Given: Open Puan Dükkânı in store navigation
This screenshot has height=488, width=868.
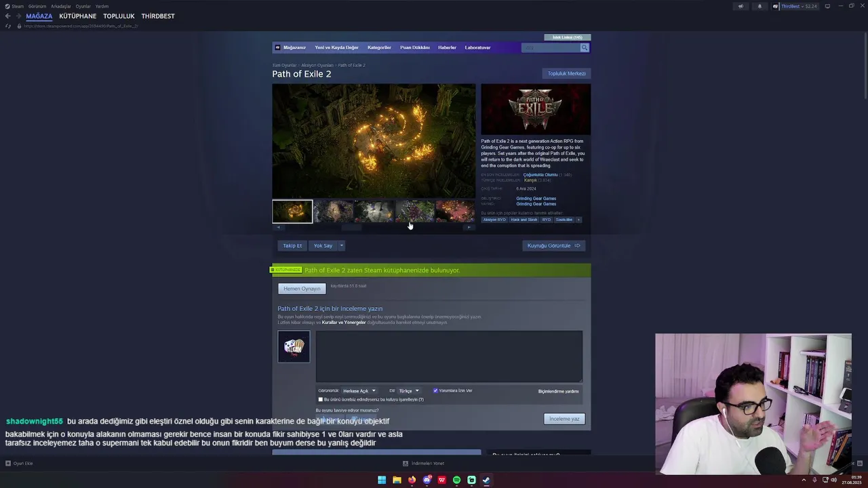Looking at the screenshot, I should [x=415, y=47].
